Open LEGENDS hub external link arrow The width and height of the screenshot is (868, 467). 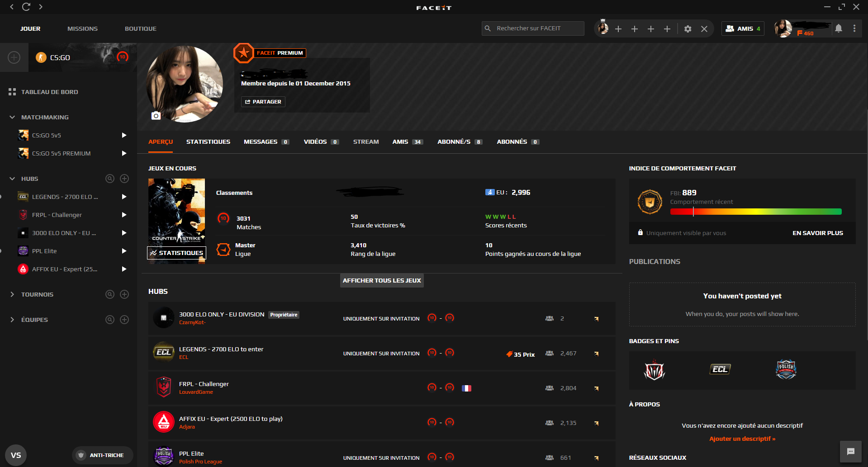tap(597, 354)
